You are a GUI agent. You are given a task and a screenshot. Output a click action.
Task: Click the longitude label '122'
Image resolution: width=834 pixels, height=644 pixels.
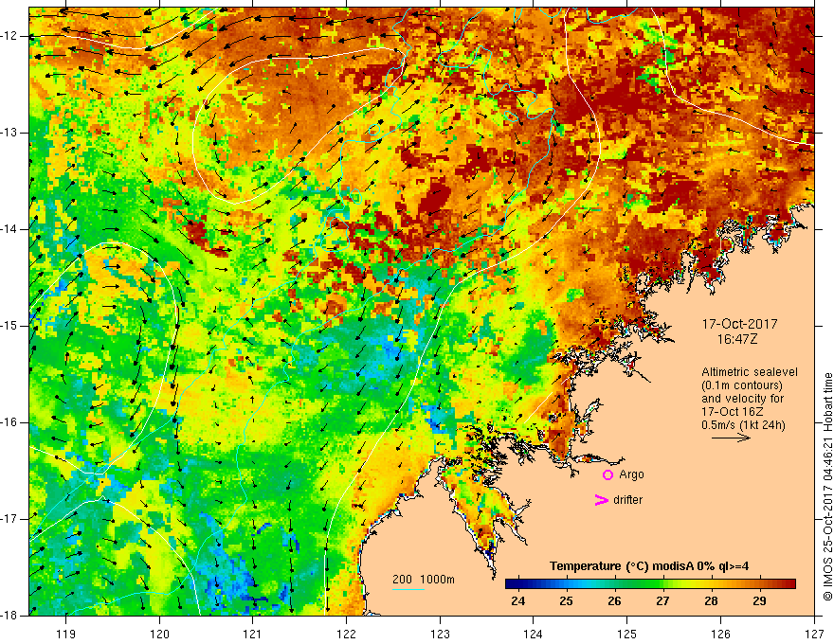coord(346,634)
